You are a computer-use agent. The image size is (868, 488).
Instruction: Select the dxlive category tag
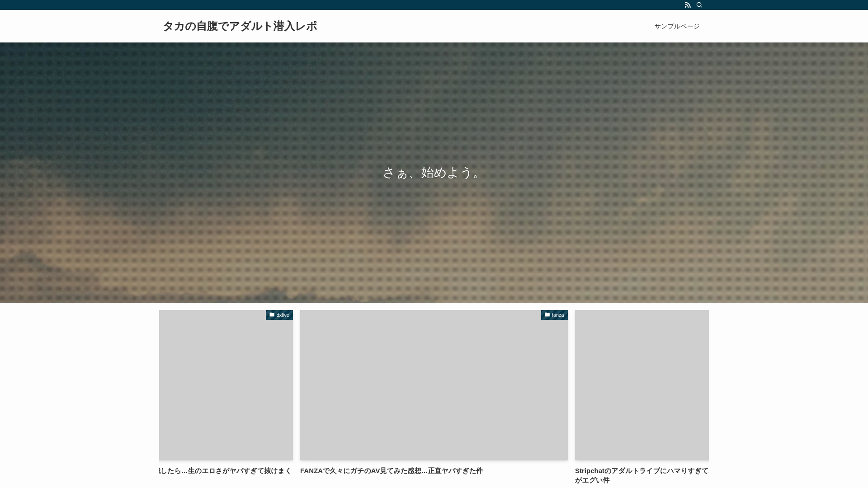279,315
